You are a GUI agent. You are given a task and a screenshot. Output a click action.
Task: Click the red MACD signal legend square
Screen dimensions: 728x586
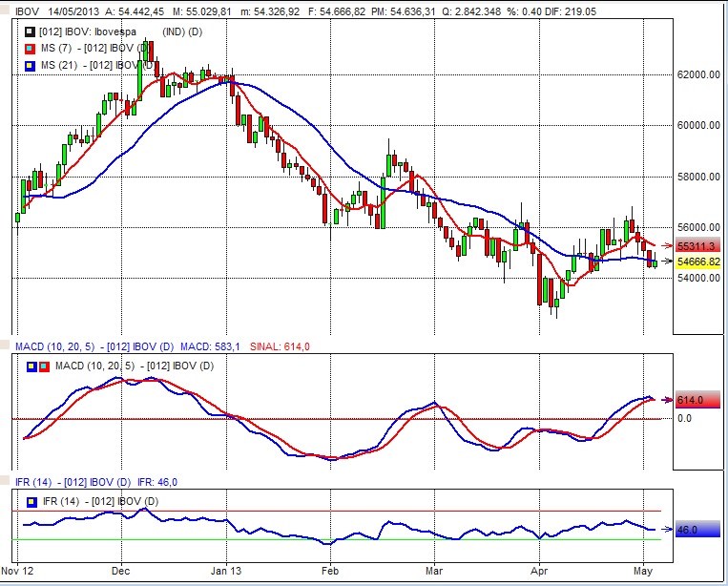[43, 366]
